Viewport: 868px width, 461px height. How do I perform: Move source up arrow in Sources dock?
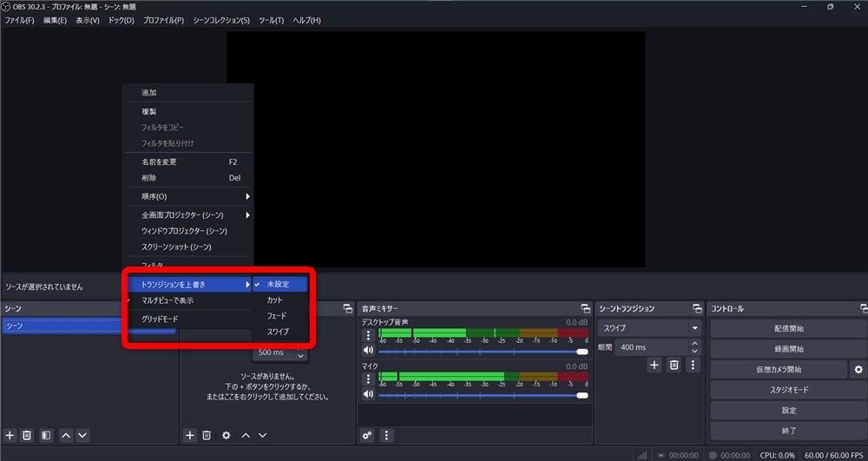coord(246,436)
